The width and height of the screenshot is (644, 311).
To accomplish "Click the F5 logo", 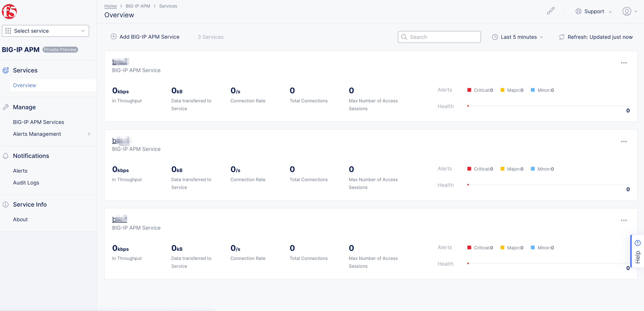I will point(9,12).
